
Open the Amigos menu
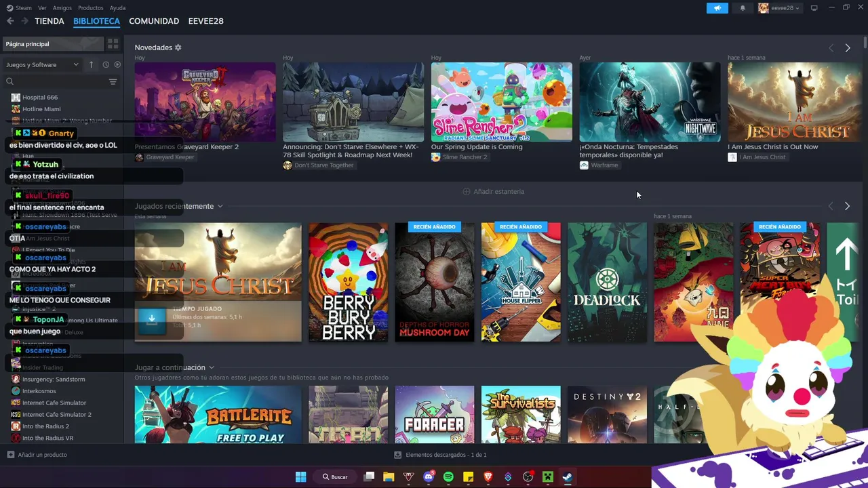click(x=62, y=8)
